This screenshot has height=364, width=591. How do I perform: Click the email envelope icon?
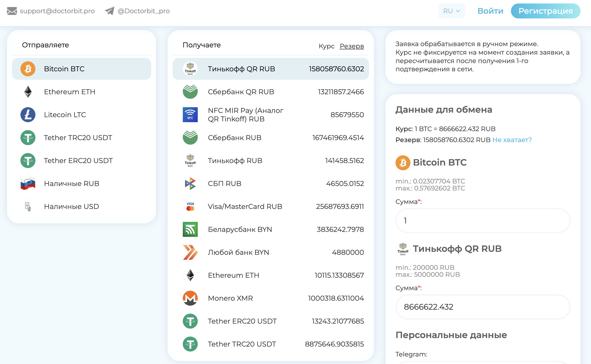pos(12,11)
